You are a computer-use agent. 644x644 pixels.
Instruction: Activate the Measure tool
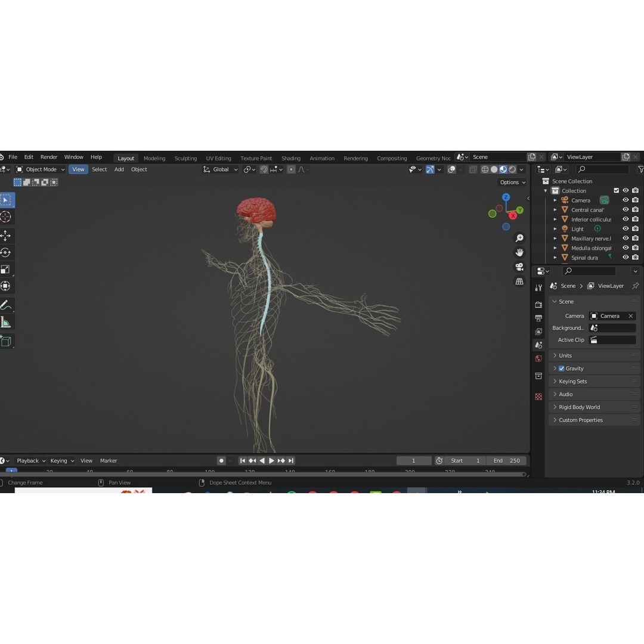pos(7,323)
